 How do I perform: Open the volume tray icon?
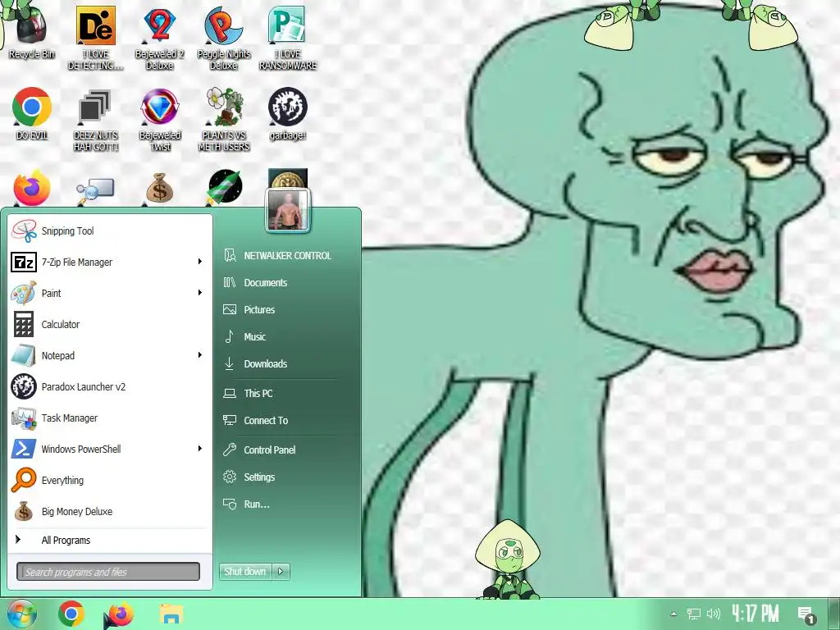tap(714, 614)
